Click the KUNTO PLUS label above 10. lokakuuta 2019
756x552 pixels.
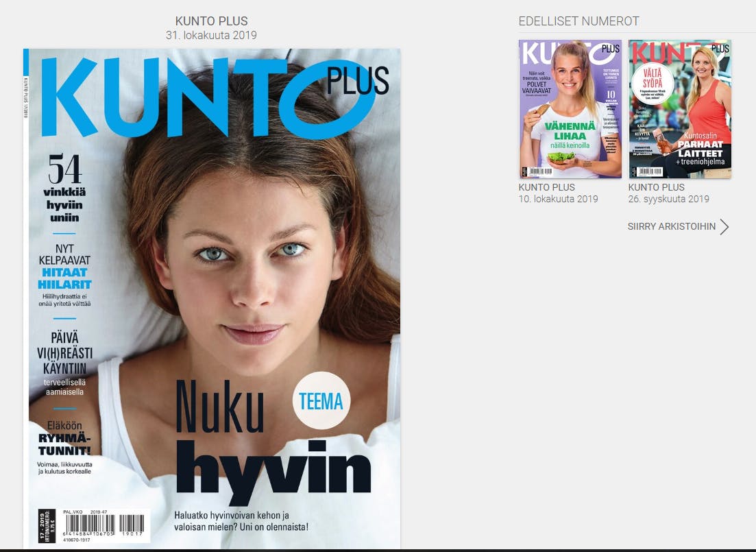click(x=547, y=187)
